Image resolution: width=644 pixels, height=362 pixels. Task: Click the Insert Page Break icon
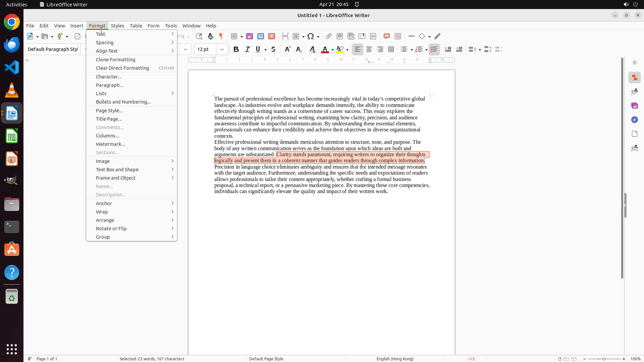[x=285, y=36]
